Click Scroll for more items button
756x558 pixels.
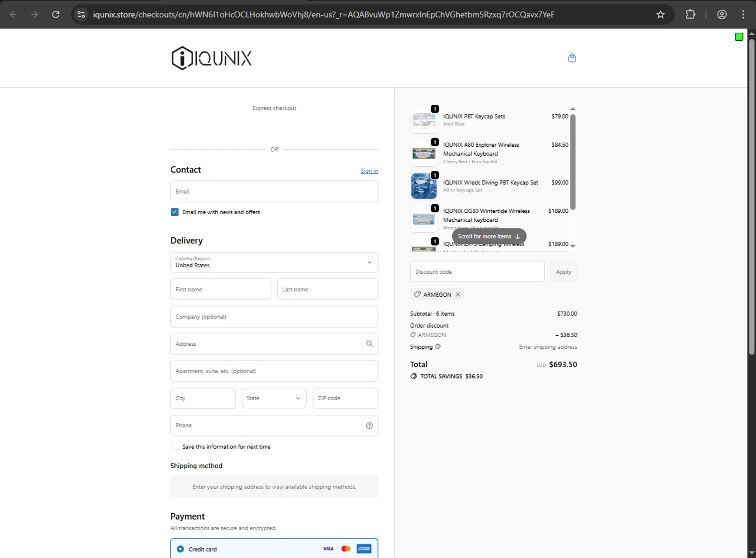(x=489, y=236)
